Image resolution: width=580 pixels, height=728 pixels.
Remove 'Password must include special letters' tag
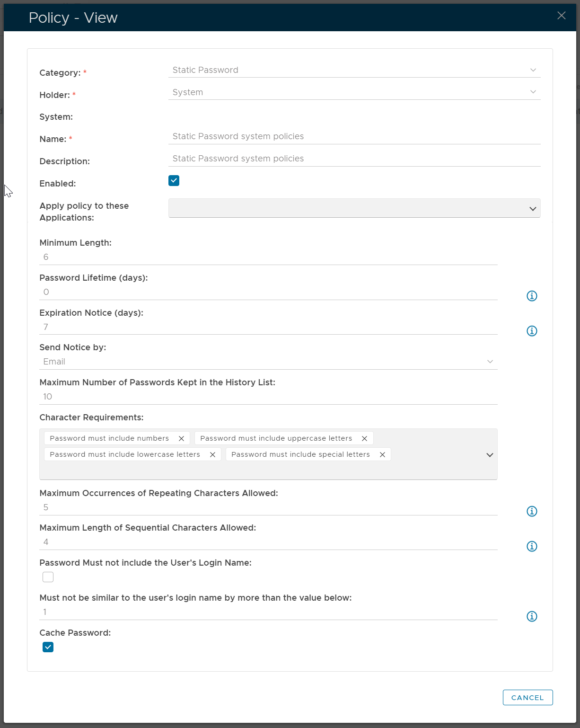pyautogui.click(x=382, y=455)
